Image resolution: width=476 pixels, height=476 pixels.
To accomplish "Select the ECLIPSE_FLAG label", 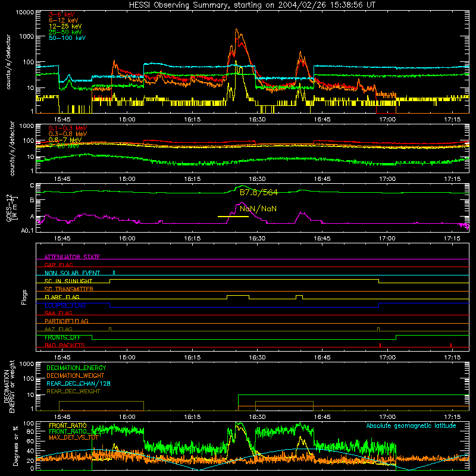I will coord(65,305).
